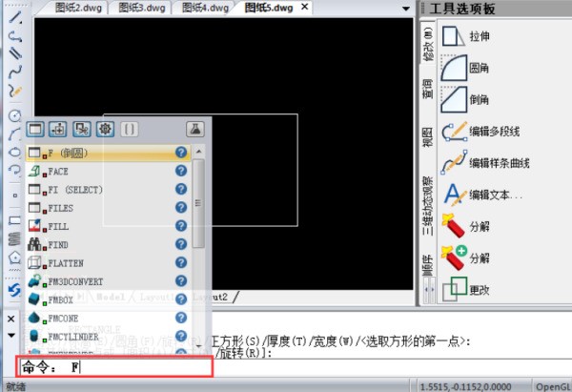
Task: Select the freehand sketch pencil tool
Action: tap(15, 91)
